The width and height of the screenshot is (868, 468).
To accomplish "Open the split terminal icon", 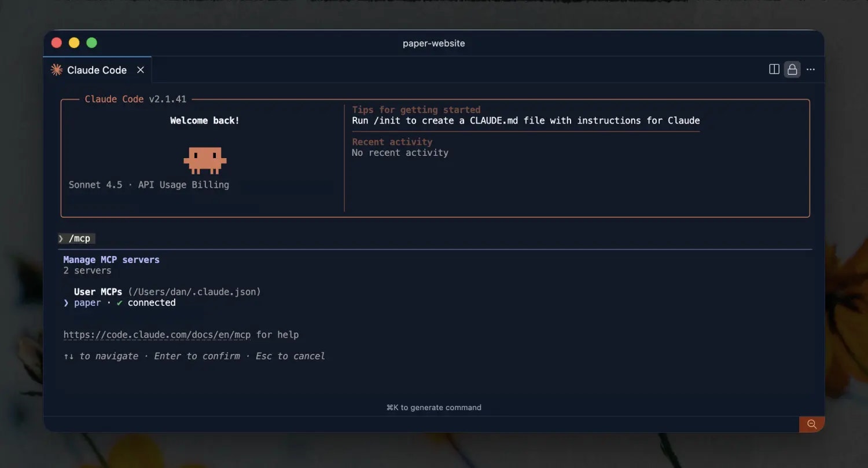I will [774, 69].
